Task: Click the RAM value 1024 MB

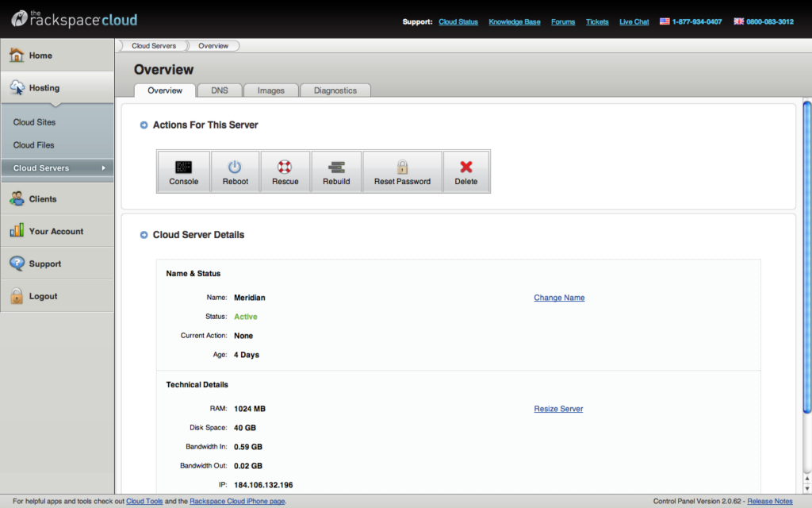Action: coord(250,409)
